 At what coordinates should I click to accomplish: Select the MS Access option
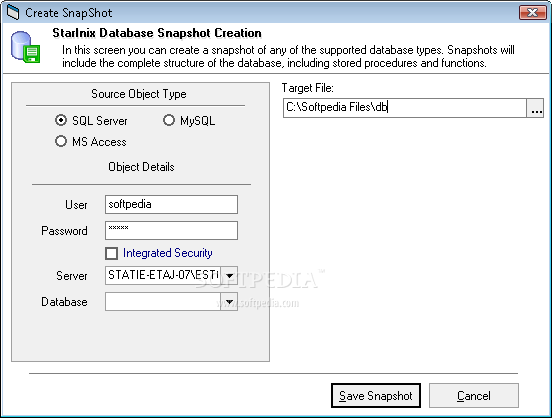61,142
